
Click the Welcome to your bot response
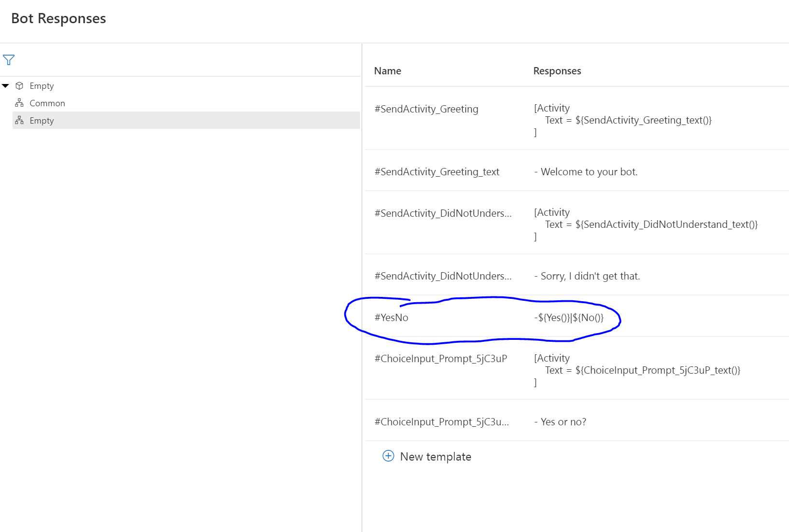point(587,171)
